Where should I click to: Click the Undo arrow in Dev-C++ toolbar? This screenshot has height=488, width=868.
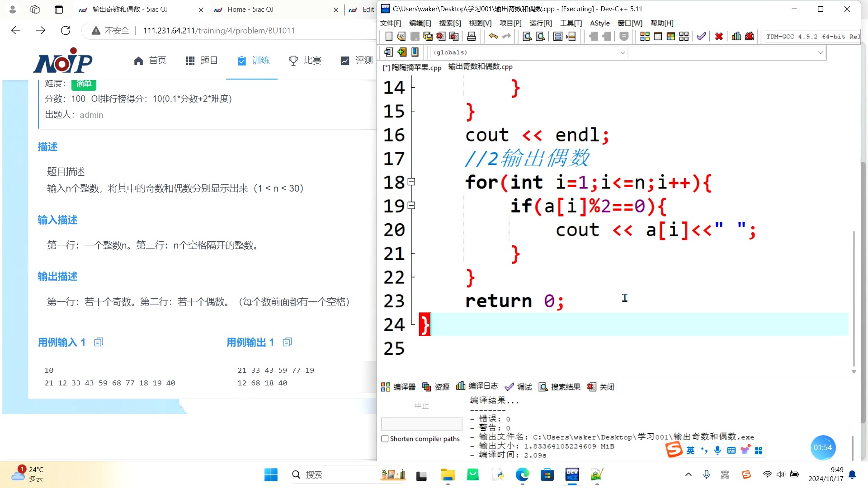[493, 37]
